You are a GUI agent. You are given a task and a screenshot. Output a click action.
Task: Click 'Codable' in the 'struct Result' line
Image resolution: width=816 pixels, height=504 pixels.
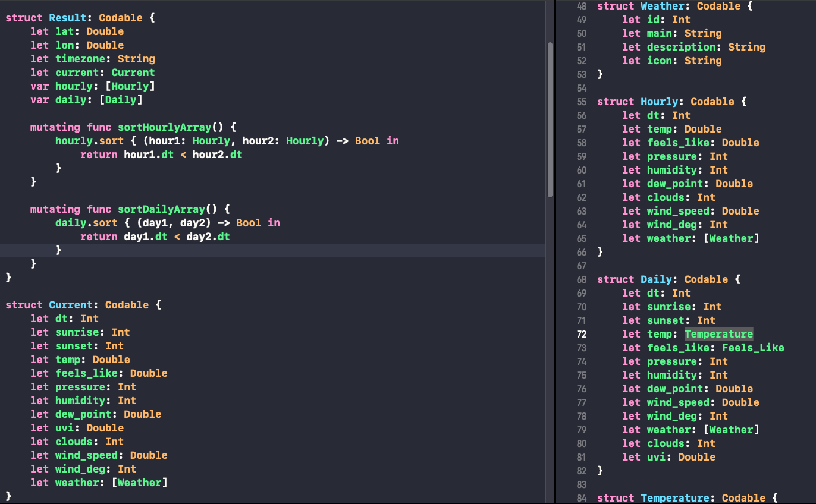click(x=121, y=18)
